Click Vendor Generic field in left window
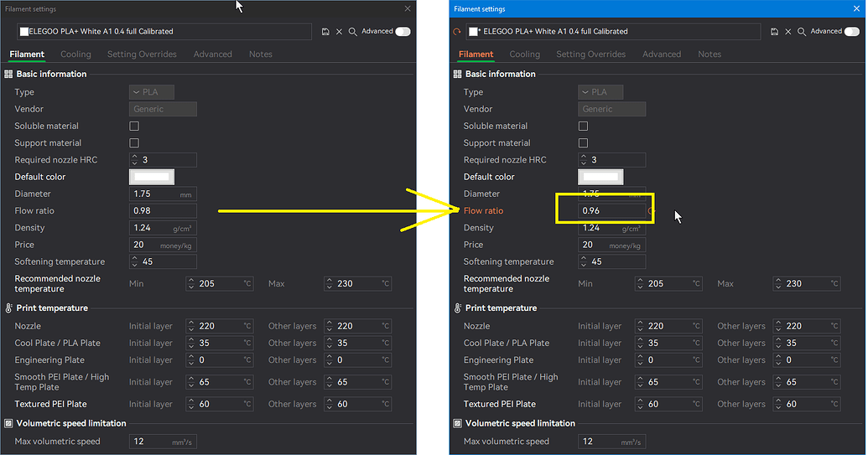Image resolution: width=868 pixels, height=455 pixels. click(x=163, y=109)
